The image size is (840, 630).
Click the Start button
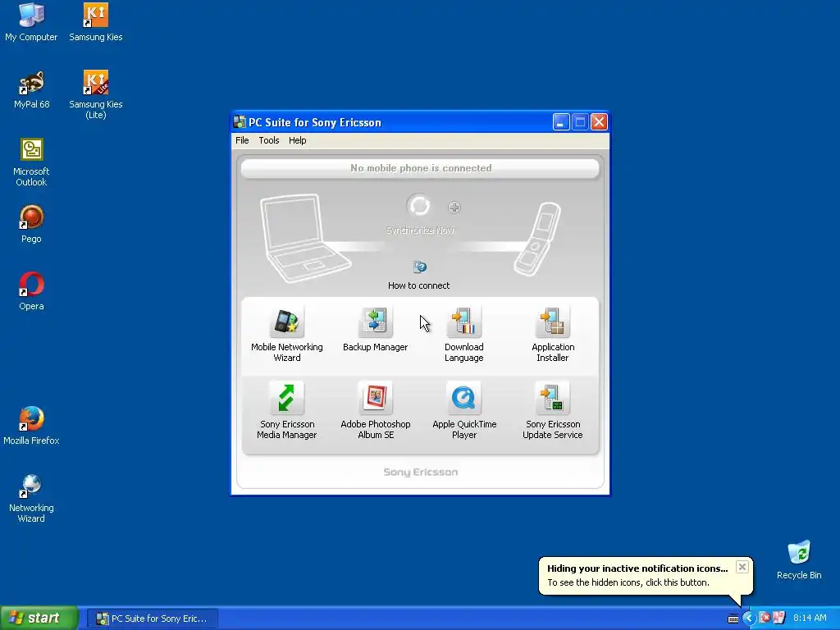(39, 618)
